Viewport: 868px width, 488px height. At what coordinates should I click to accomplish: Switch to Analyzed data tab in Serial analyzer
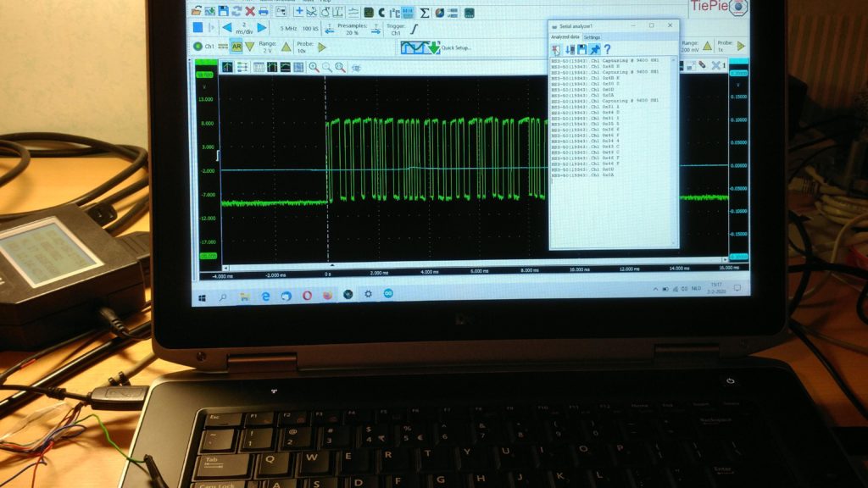565,37
